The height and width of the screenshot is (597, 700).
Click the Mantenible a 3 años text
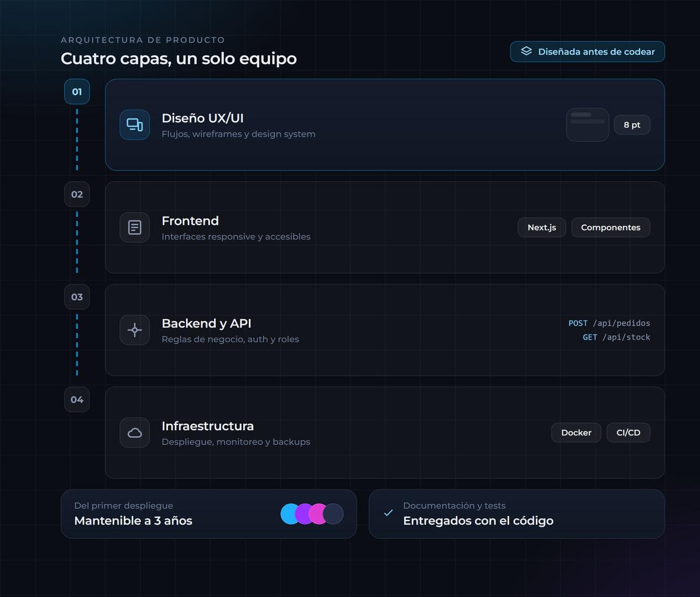click(x=133, y=521)
